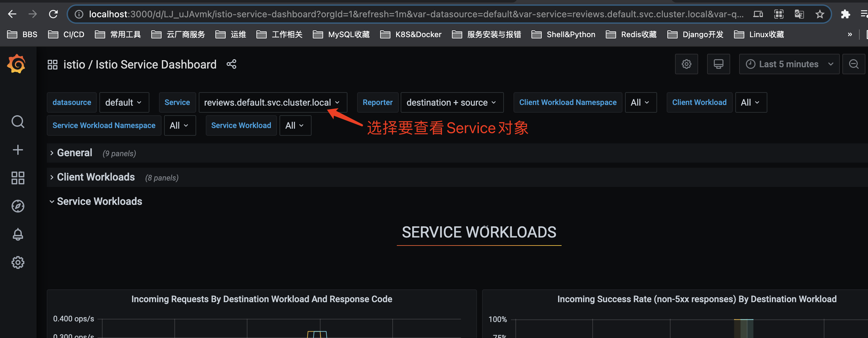Viewport: 868px width, 338px height.
Task: Open the datasource default dropdown
Action: tap(124, 102)
